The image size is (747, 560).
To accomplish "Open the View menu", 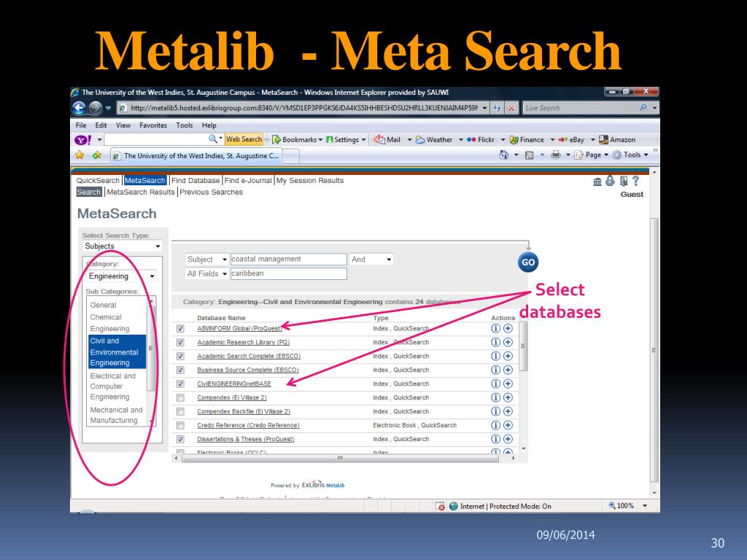I will 123,125.
